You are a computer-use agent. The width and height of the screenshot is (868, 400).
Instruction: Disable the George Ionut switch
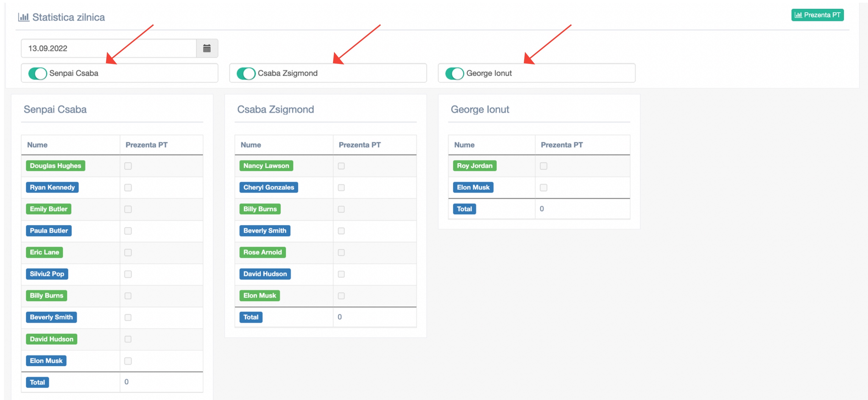coord(454,73)
